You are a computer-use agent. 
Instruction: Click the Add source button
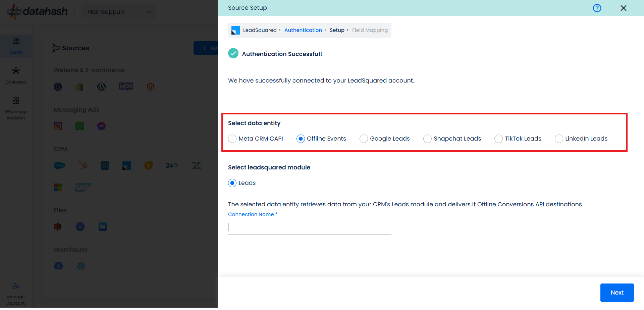206,48
